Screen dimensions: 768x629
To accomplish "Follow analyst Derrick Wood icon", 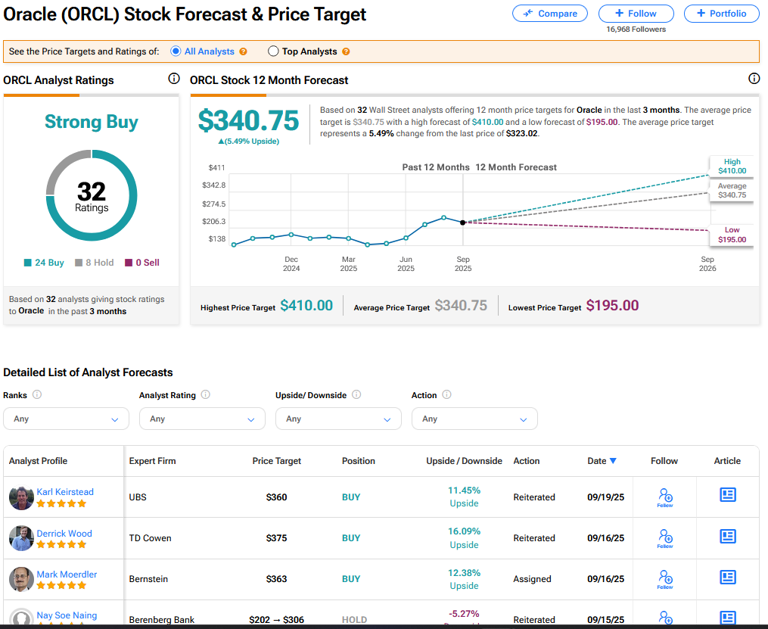I will tap(665, 538).
